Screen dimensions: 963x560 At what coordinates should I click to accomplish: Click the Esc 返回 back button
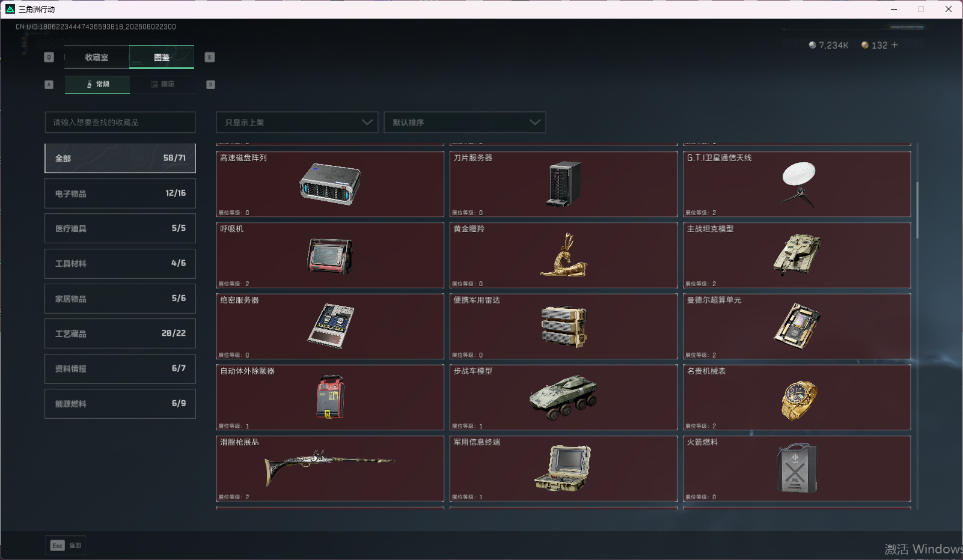tap(66, 546)
